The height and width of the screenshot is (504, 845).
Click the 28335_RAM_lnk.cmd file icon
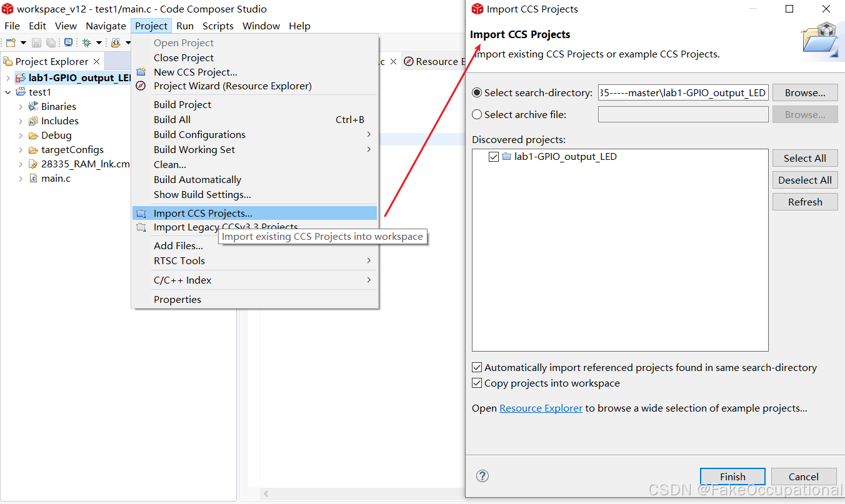33,164
